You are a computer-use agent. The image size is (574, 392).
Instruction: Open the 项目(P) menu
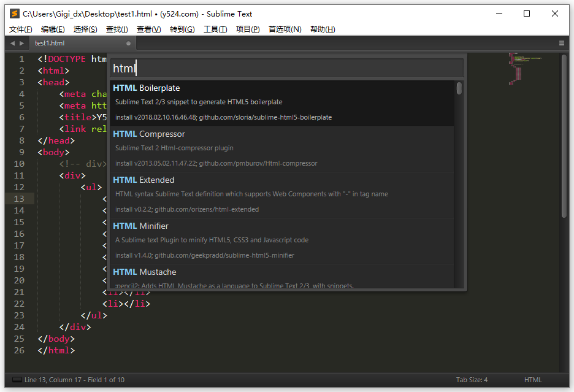248,29
